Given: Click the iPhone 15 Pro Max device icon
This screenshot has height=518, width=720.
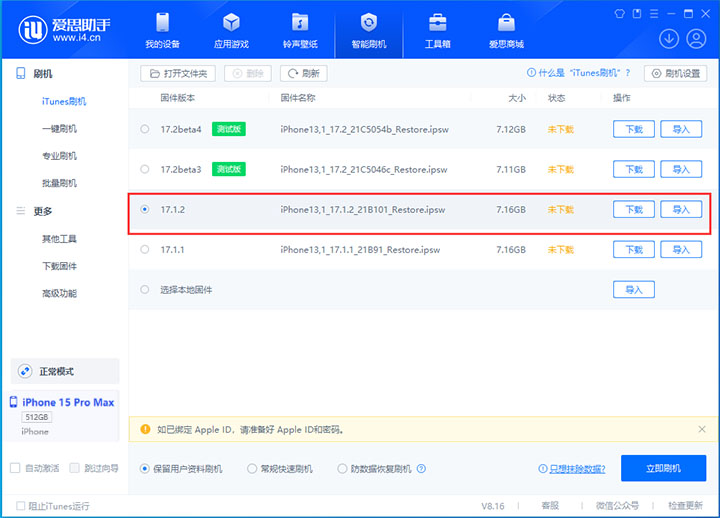Looking at the screenshot, I should click(14, 402).
